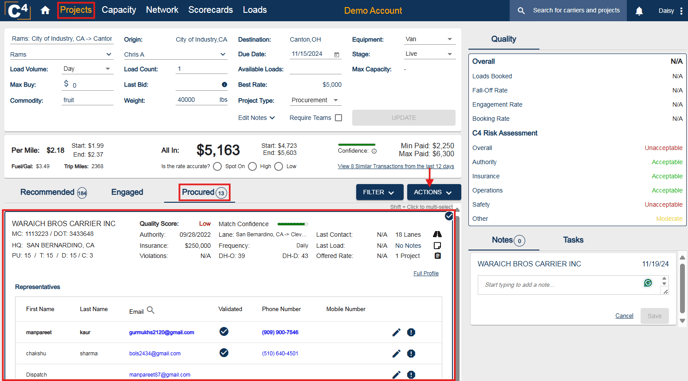Open the user menu dots beside Daisy
Screen dimensions: 688x381
[681, 11]
